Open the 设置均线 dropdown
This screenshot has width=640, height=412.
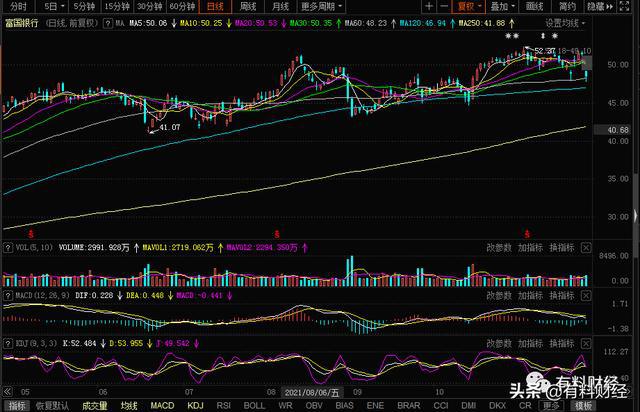click(x=565, y=23)
